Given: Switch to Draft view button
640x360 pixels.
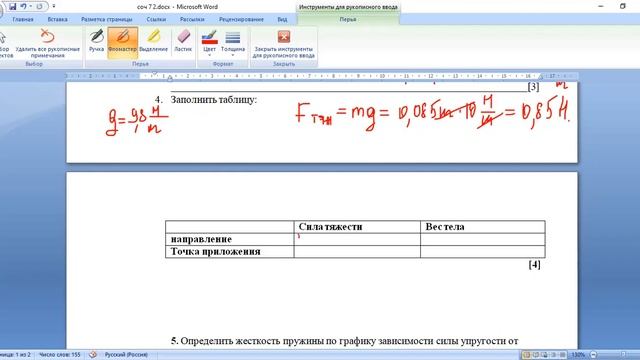Looking at the screenshot, I should [x=562, y=355].
